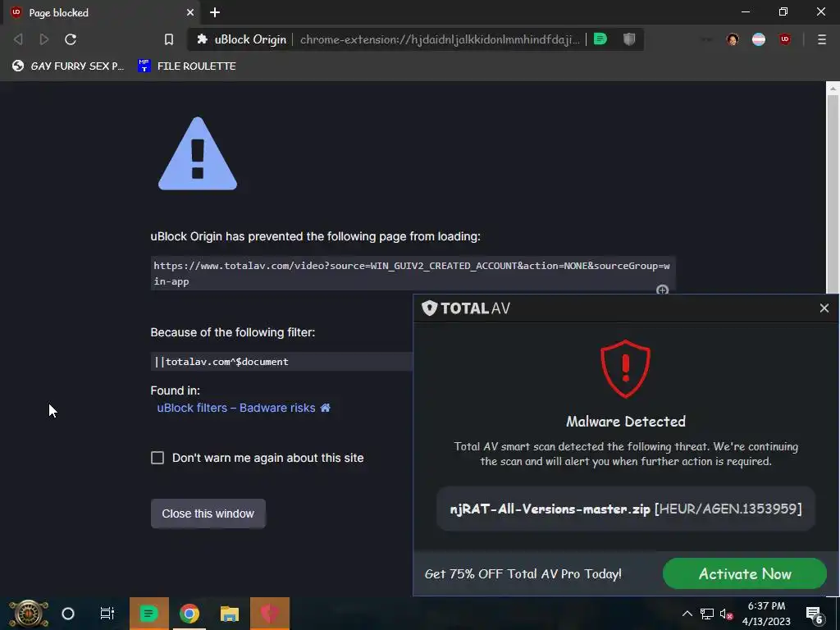Click the address bar URL field

440,39
